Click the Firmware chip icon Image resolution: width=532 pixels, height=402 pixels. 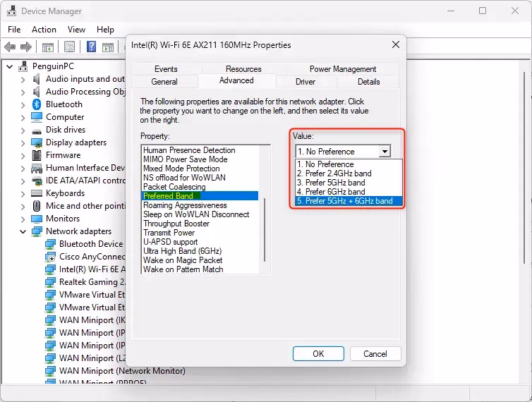click(37, 155)
